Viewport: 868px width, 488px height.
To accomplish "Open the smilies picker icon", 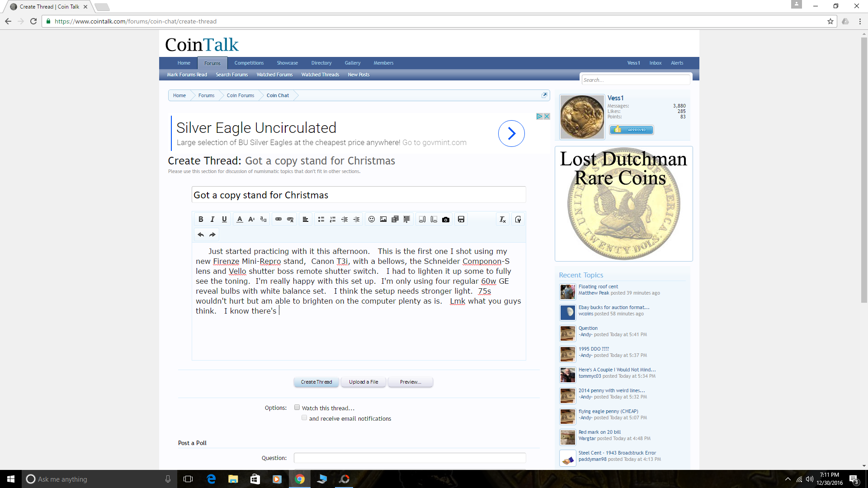I will tap(372, 219).
